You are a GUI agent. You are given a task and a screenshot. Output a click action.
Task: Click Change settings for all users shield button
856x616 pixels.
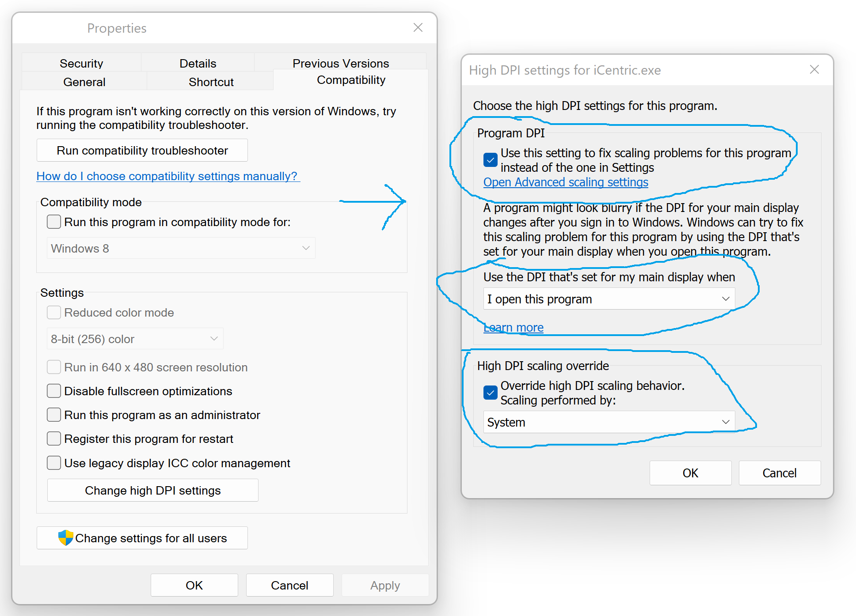(142, 538)
